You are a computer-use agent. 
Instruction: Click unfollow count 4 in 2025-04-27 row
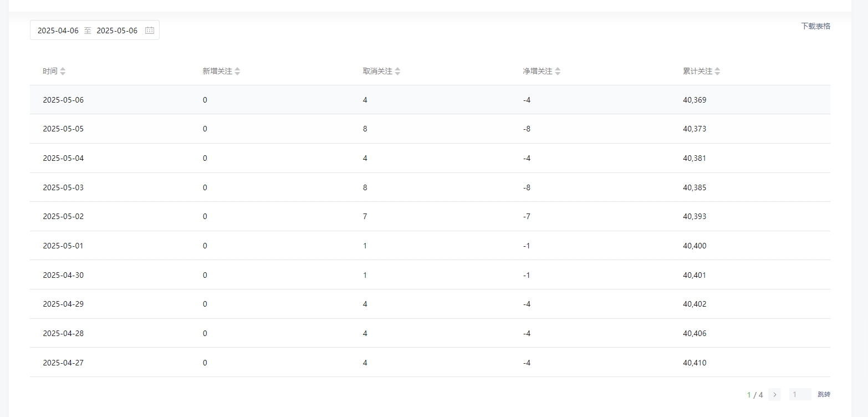point(365,363)
